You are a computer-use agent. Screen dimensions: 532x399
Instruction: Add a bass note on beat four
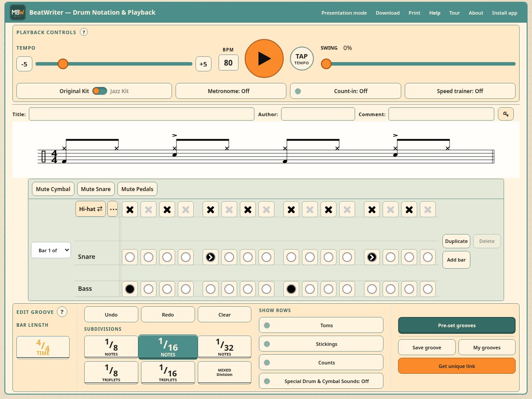coord(372,289)
